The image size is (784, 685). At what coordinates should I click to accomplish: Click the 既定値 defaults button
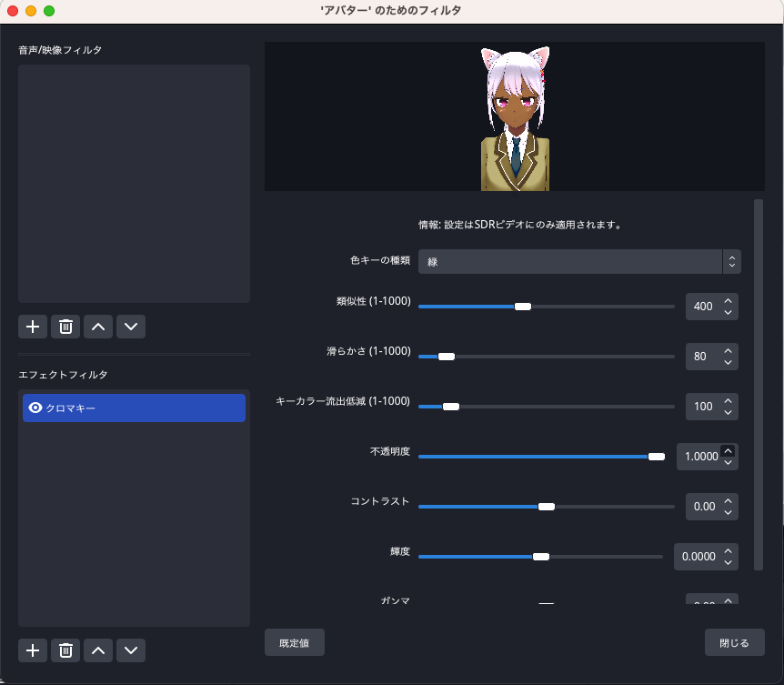click(x=295, y=642)
